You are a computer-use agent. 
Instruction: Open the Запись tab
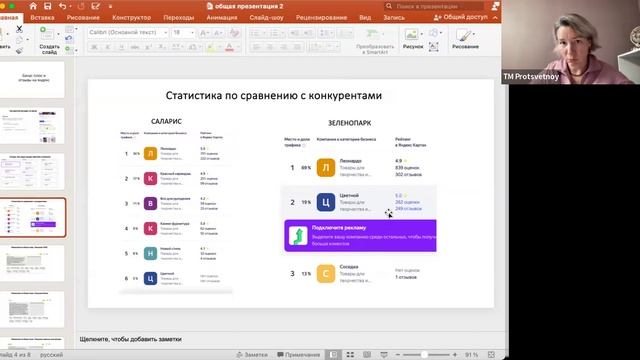click(x=394, y=18)
